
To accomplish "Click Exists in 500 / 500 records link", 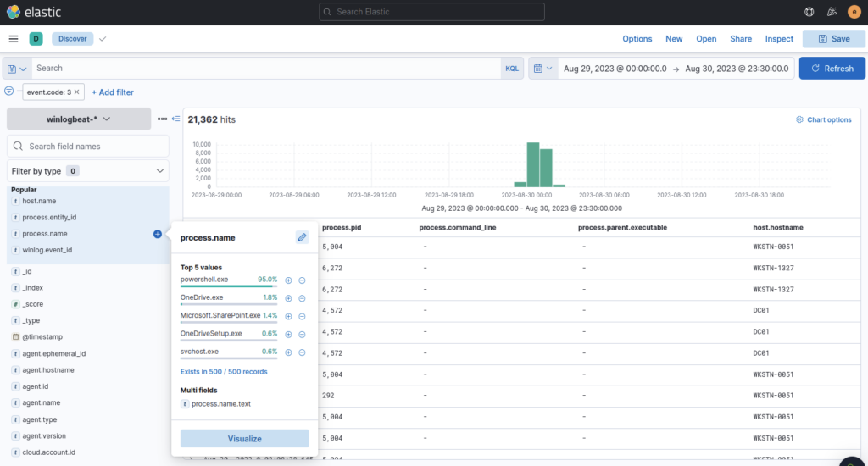I will tap(224, 372).
